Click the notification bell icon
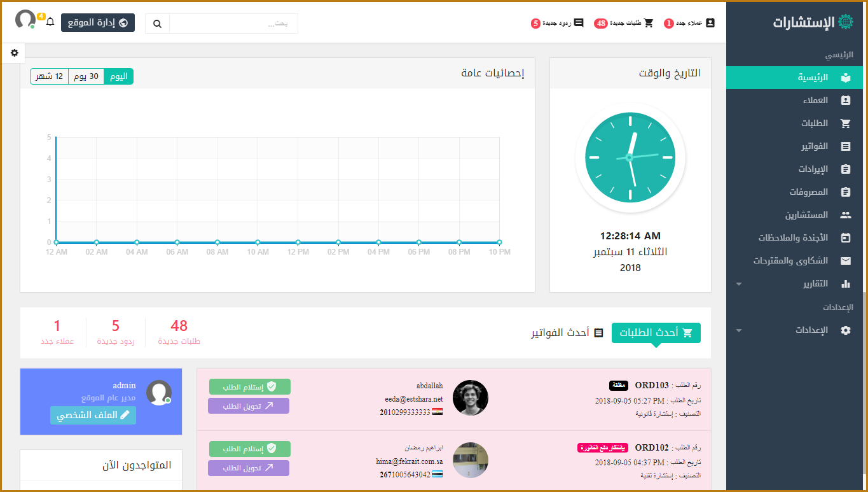The width and height of the screenshot is (868, 492). [x=50, y=22]
